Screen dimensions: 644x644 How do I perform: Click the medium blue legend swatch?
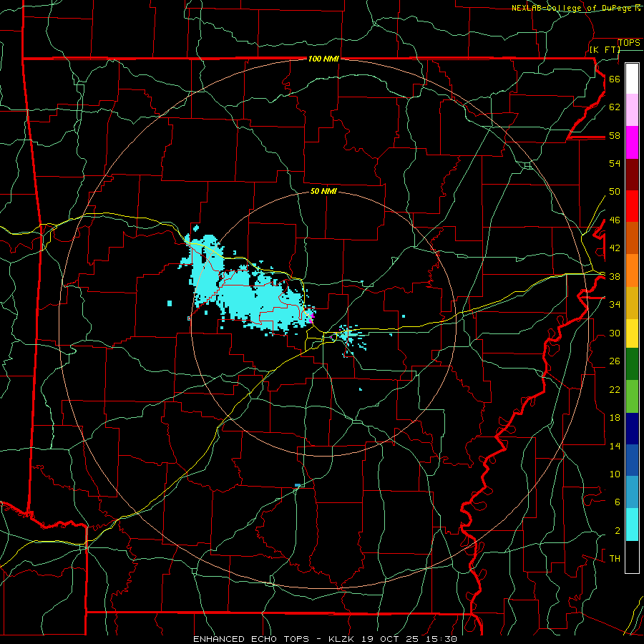click(x=632, y=460)
